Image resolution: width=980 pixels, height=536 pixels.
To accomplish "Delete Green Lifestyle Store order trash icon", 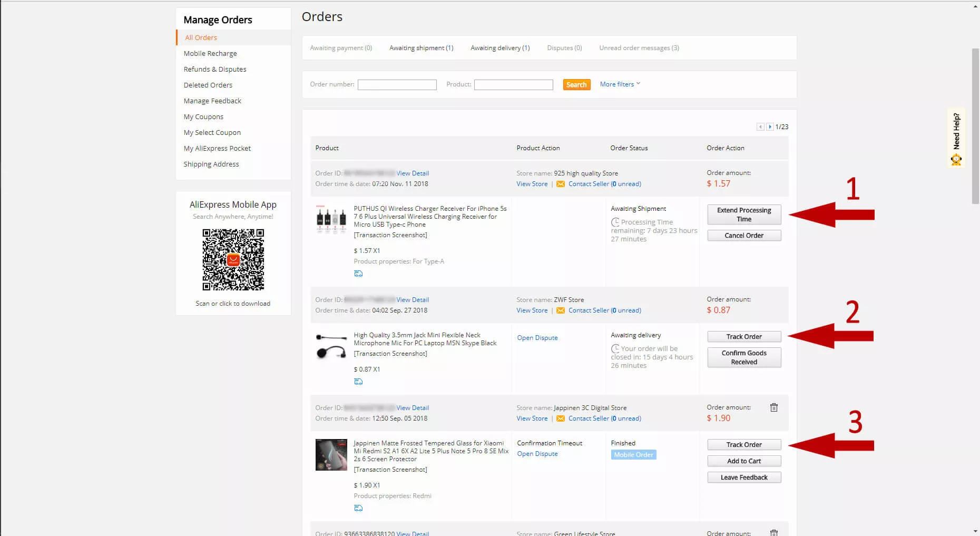I will 774,532.
